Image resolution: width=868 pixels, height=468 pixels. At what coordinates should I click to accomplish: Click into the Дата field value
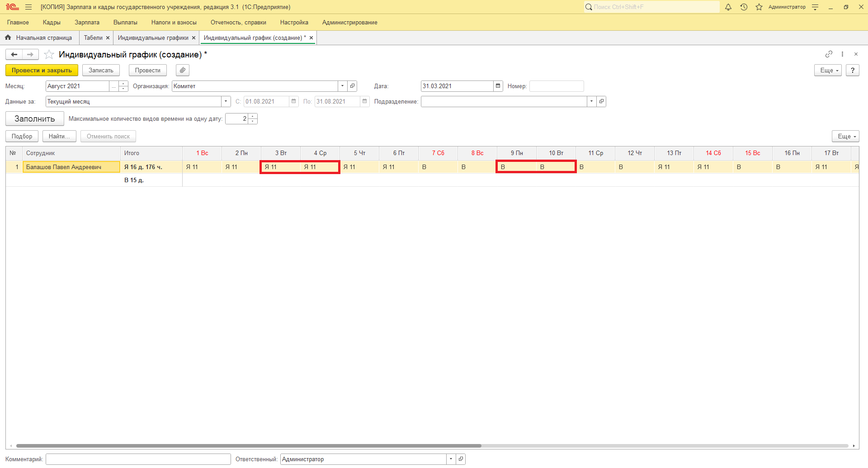pyautogui.click(x=457, y=86)
